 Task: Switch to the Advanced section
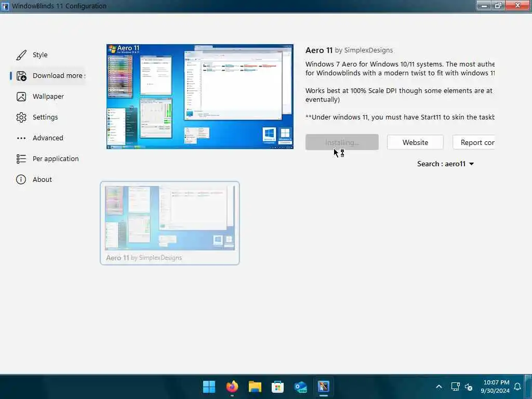[x=48, y=138]
